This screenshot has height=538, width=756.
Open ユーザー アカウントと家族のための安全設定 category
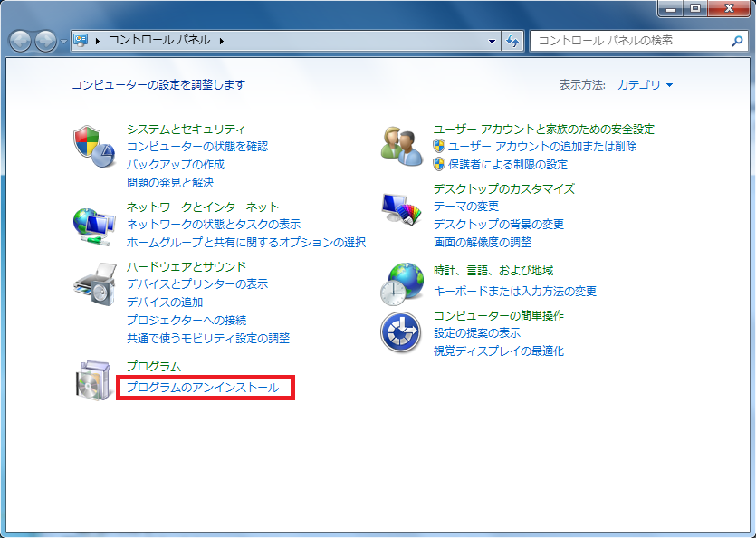[544, 129]
